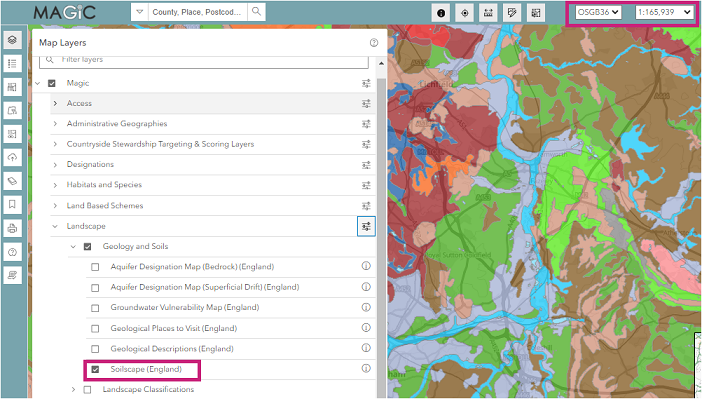This screenshot has height=399, width=702.
Task: Click the locate target icon in top toolbar
Action: tap(465, 13)
